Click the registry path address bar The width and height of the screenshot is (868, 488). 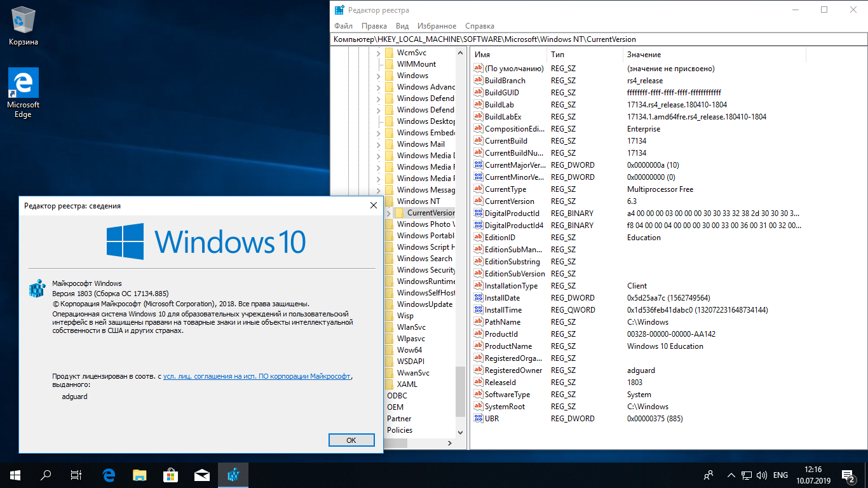(597, 39)
